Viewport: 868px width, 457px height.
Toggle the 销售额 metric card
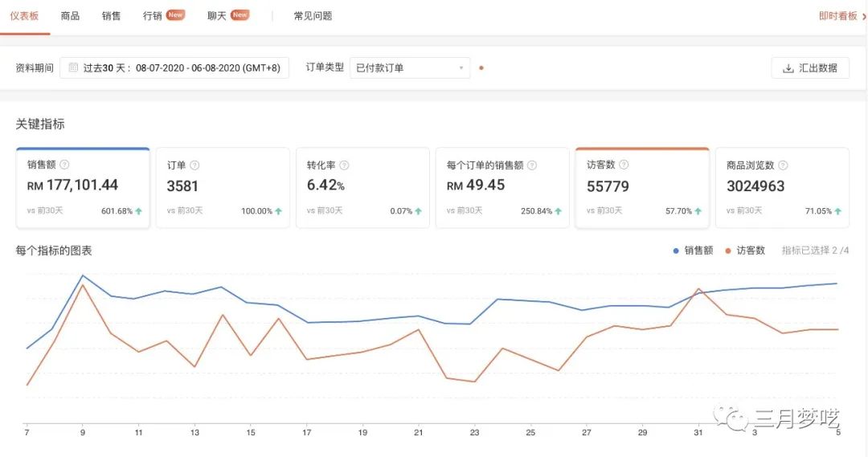(x=83, y=188)
